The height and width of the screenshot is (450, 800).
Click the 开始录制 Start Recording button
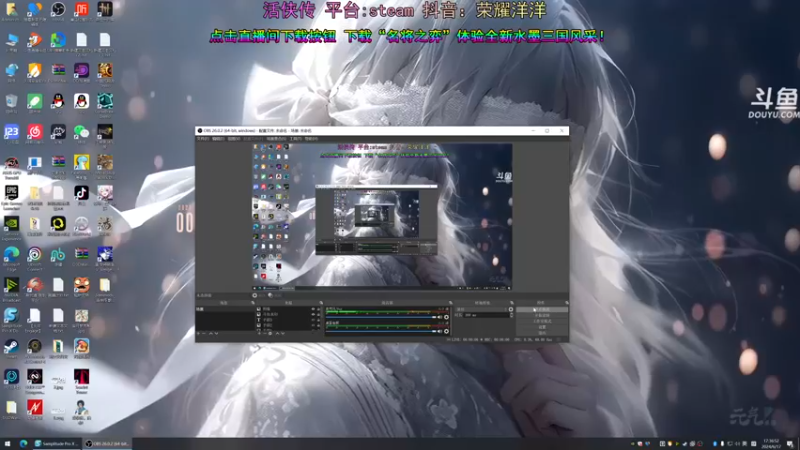(541, 315)
